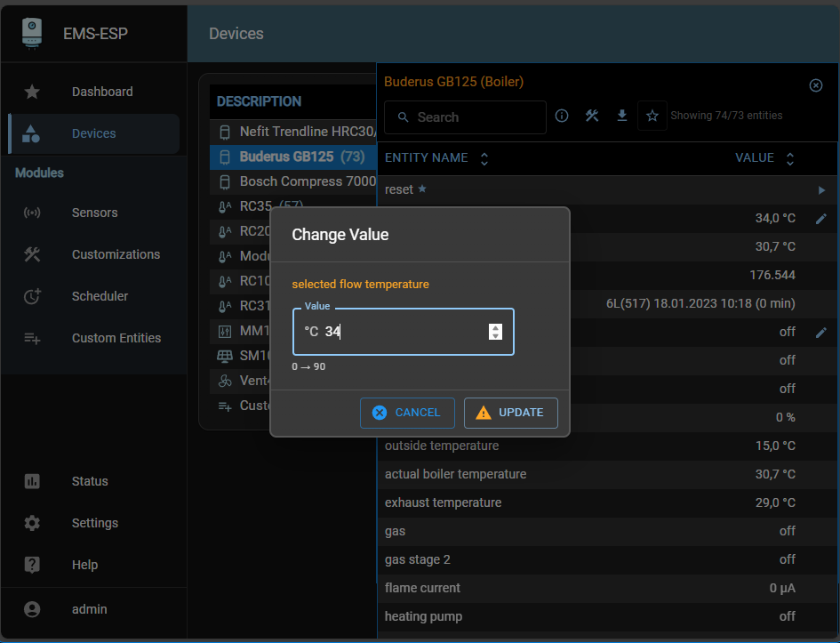Toggle the favorites star filter
The height and width of the screenshot is (643, 840).
(x=652, y=117)
